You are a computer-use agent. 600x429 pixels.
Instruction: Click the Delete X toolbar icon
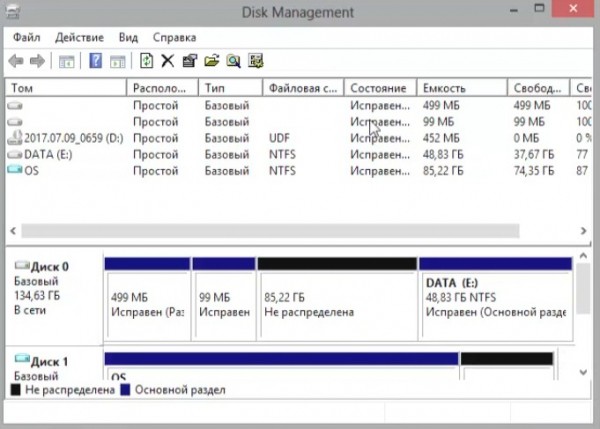(168, 61)
